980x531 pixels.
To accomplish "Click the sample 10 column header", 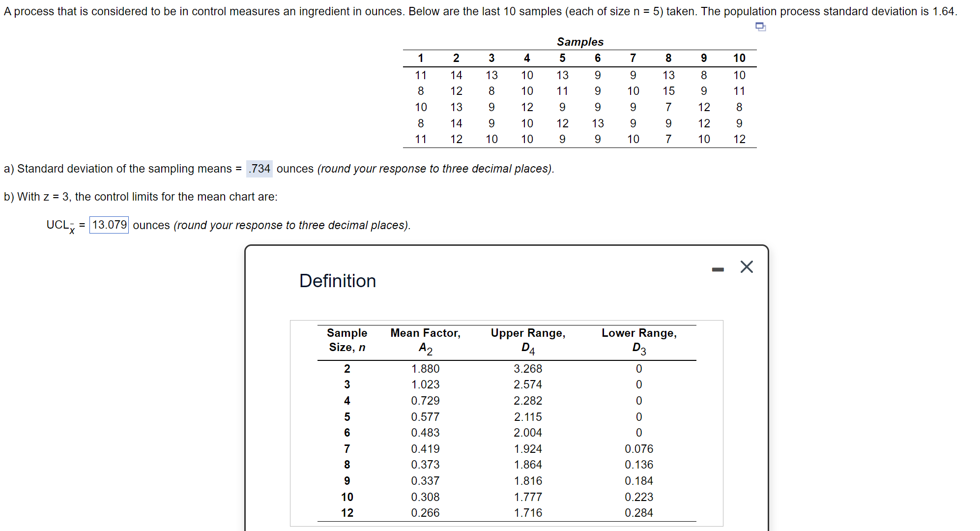I will [739, 58].
